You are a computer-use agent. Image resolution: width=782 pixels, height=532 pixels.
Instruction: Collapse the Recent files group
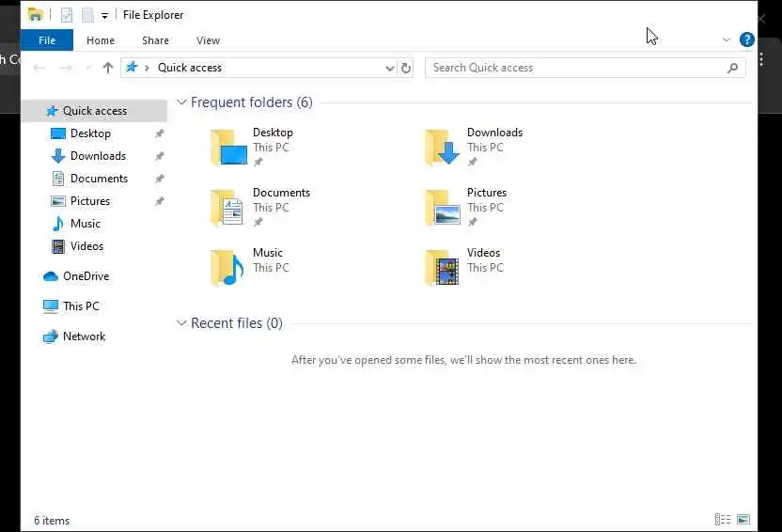181,323
